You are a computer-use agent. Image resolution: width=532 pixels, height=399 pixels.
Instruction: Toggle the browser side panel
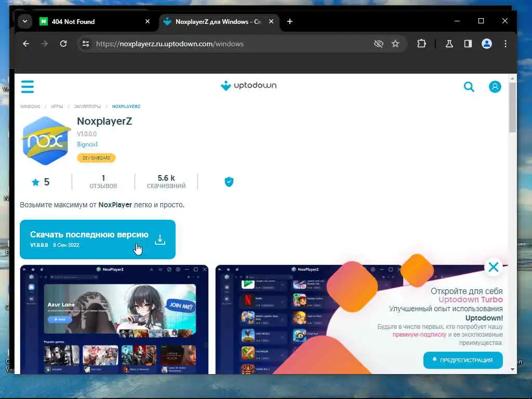[468, 44]
